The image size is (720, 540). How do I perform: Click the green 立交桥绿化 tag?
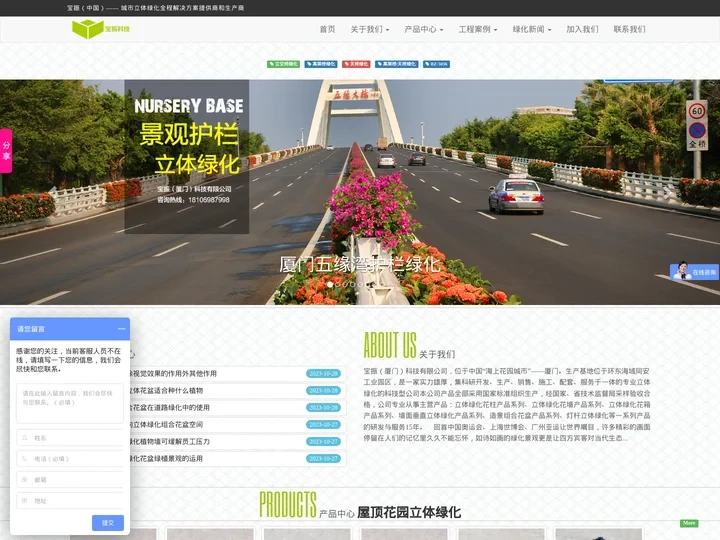tap(283, 64)
